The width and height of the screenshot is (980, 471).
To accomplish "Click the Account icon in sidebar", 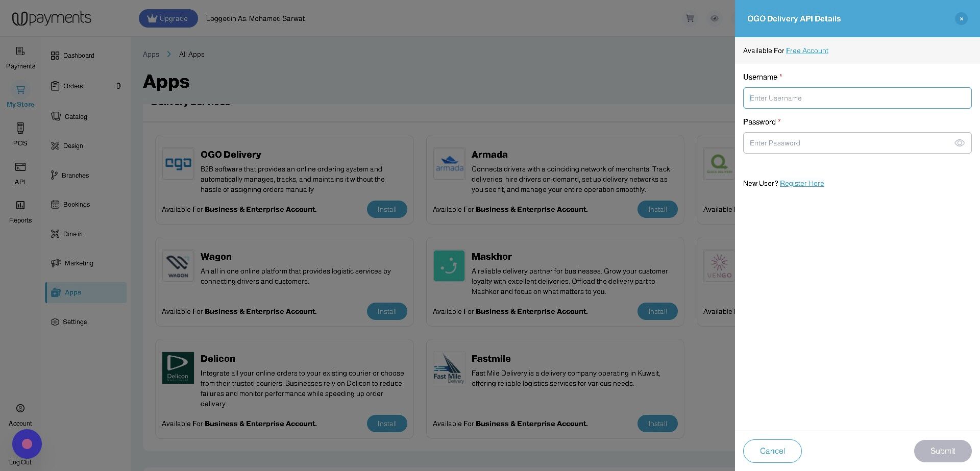I will (x=20, y=408).
